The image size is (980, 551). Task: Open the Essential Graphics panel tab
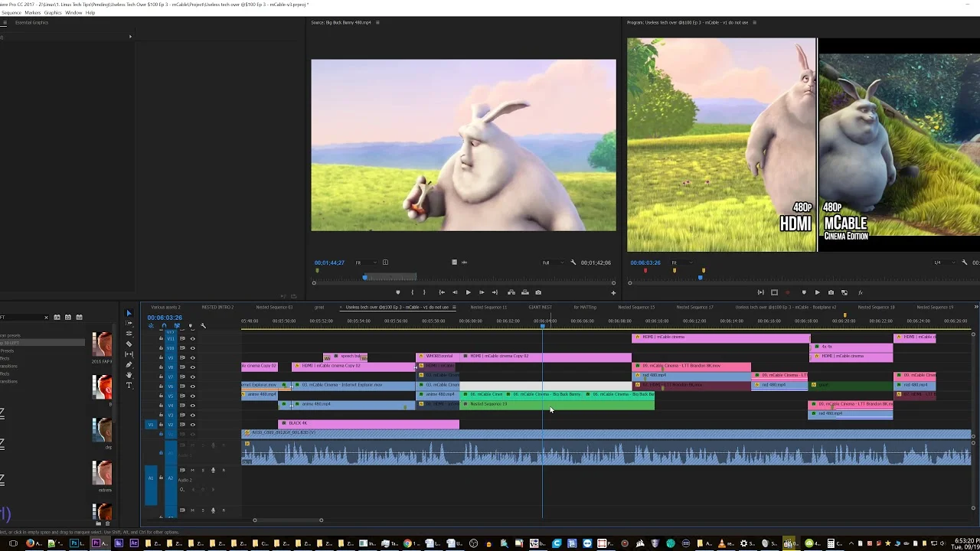pos(31,22)
